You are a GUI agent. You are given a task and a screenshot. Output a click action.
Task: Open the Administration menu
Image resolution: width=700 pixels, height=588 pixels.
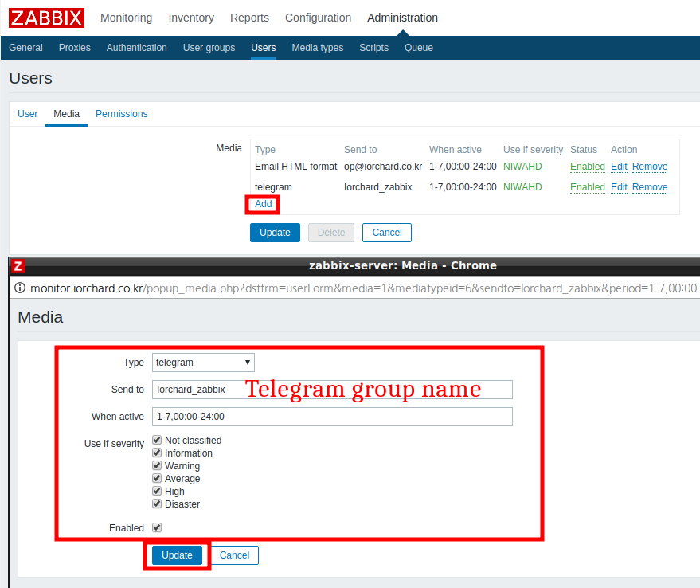(x=403, y=18)
